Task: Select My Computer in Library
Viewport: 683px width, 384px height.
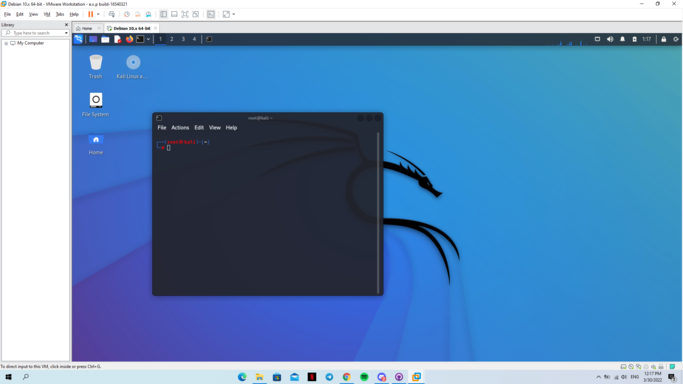Action: (30, 43)
